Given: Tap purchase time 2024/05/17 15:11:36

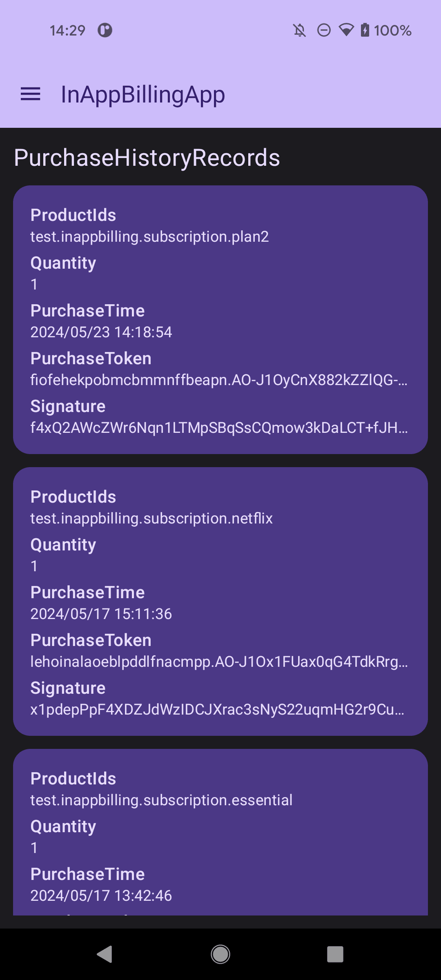Looking at the screenshot, I should pos(101,614).
